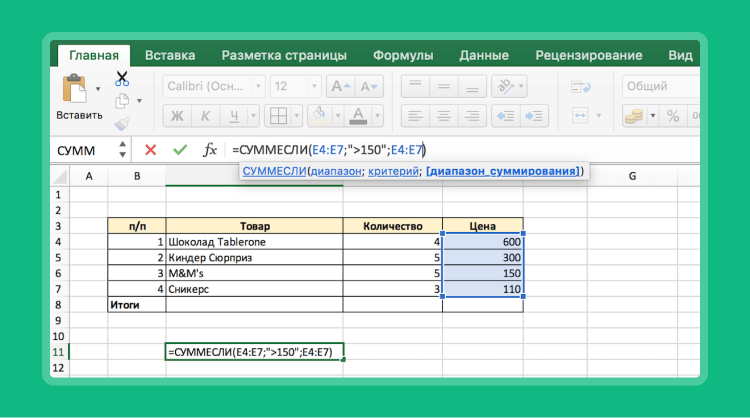Image resolution: width=750 pixels, height=418 pixels.
Task: Toggle underline Ч formatting
Action: pos(234,116)
